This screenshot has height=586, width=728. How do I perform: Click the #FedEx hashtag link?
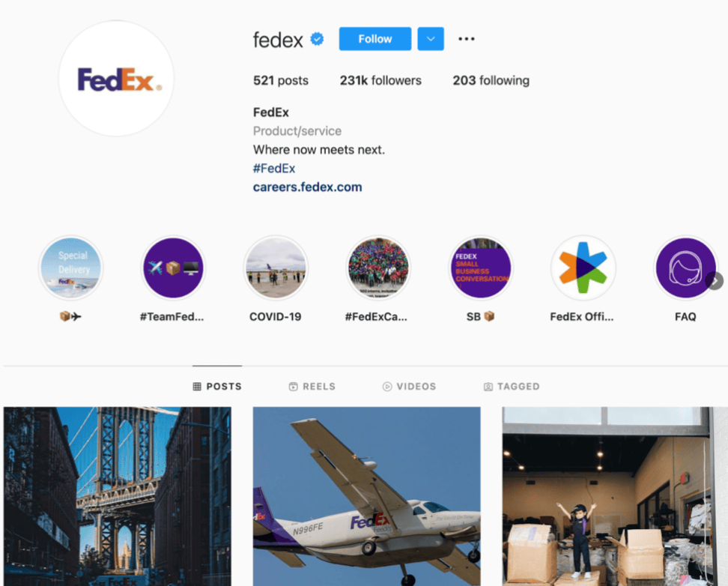click(x=274, y=168)
